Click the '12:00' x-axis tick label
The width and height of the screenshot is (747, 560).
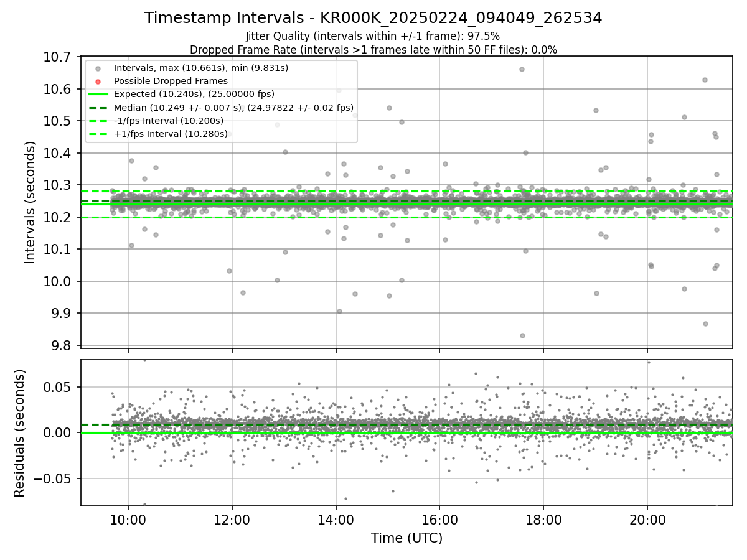(x=232, y=518)
